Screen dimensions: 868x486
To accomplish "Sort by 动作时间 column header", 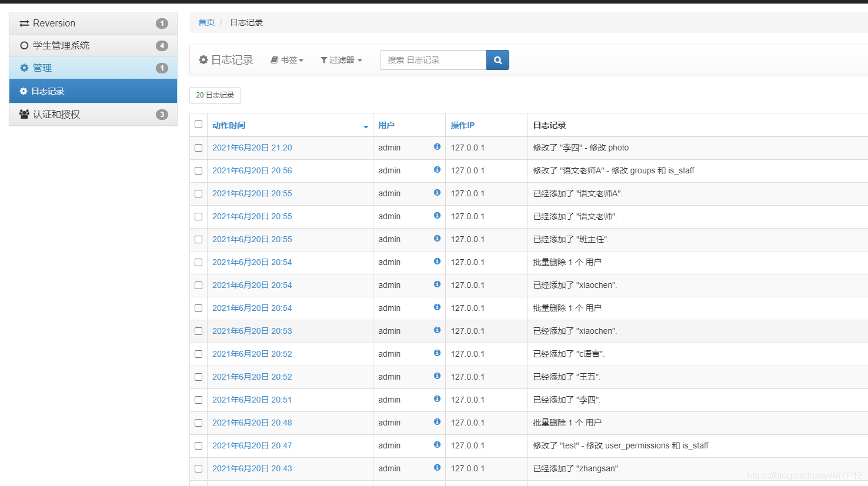I will pyautogui.click(x=229, y=125).
